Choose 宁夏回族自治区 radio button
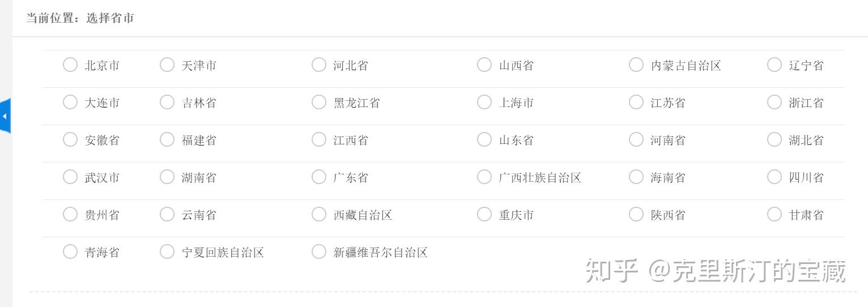The image size is (868, 307). pyautogui.click(x=167, y=252)
